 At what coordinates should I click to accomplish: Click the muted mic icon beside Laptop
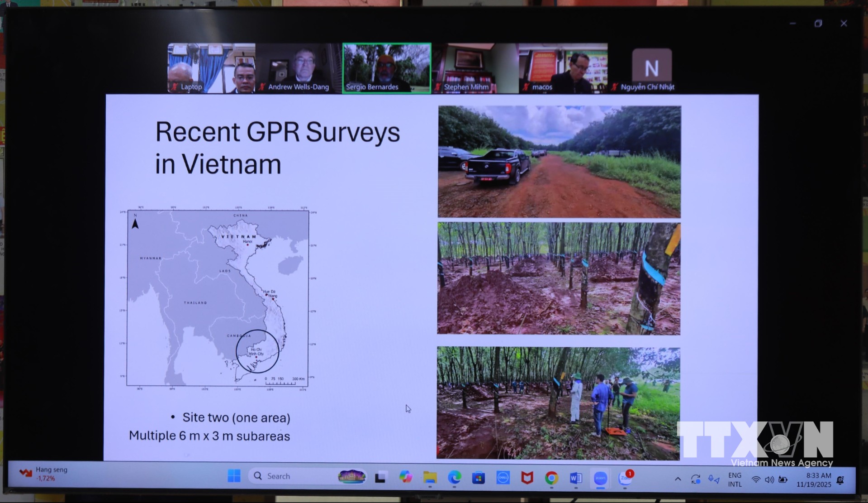[174, 87]
